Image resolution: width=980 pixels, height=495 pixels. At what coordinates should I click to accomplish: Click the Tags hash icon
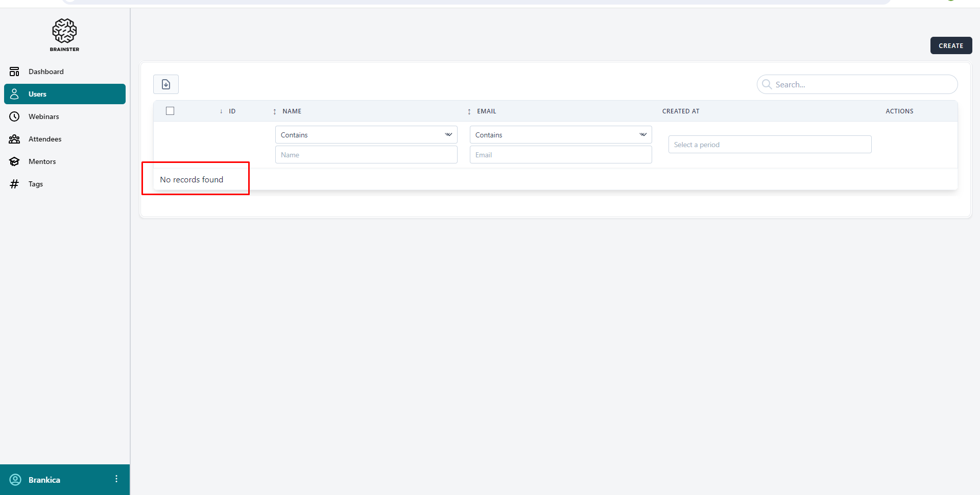pos(14,184)
